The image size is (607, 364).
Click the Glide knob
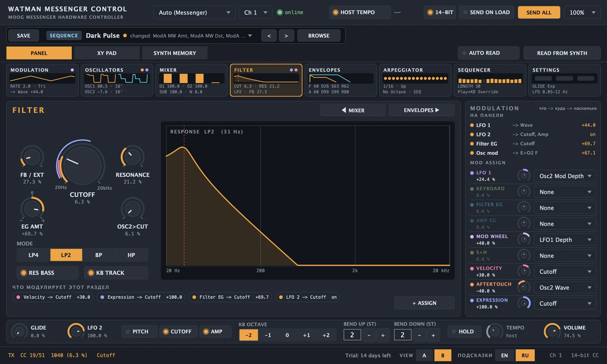point(19,331)
